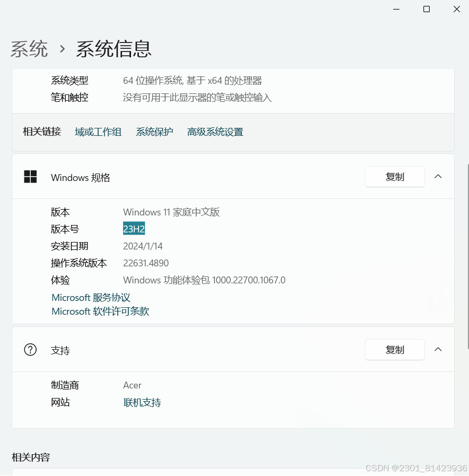469x476 pixels.
Task: Open the 域或工作组 link
Action: (x=98, y=132)
